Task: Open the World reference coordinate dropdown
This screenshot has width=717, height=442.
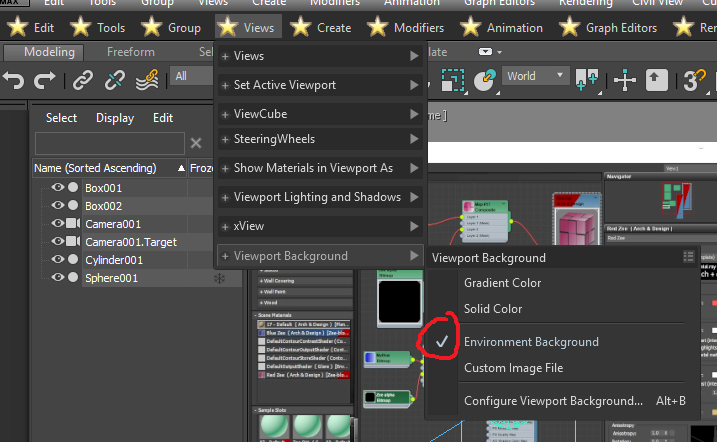Action: pos(535,76)
